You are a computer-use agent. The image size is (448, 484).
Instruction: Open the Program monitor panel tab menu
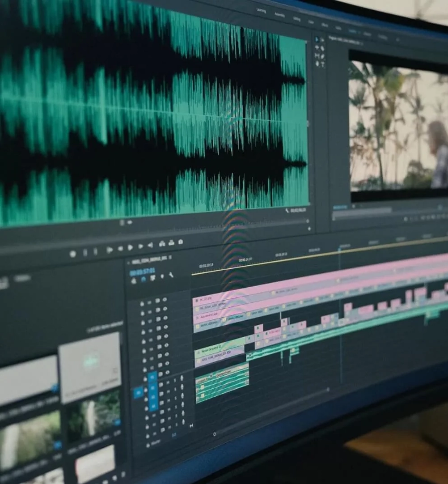[x=362, y=44]
